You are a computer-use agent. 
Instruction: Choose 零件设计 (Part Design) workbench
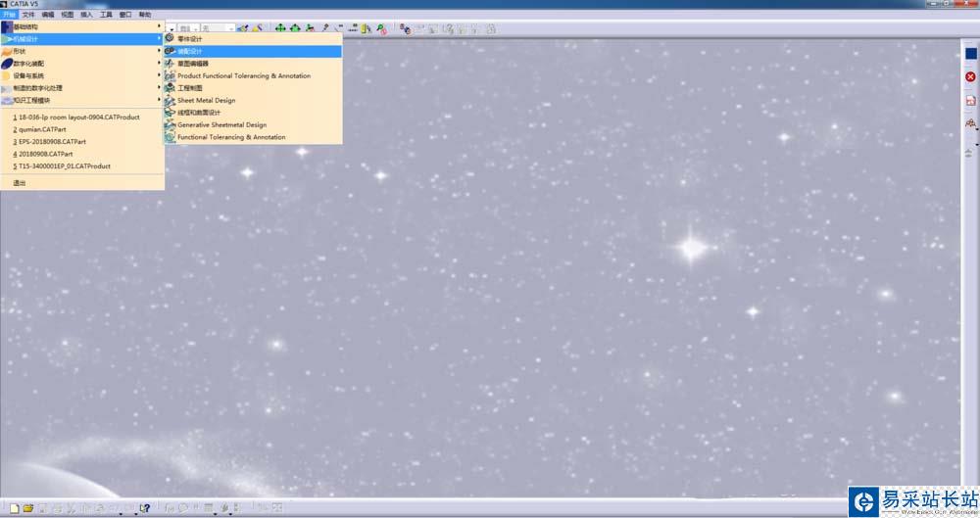coord(253,39)
